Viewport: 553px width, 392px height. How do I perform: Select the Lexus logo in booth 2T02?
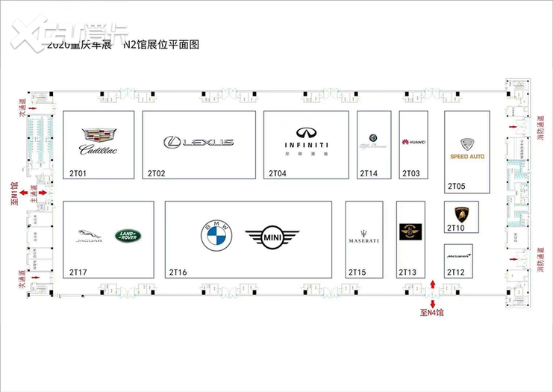pos(199,142)
